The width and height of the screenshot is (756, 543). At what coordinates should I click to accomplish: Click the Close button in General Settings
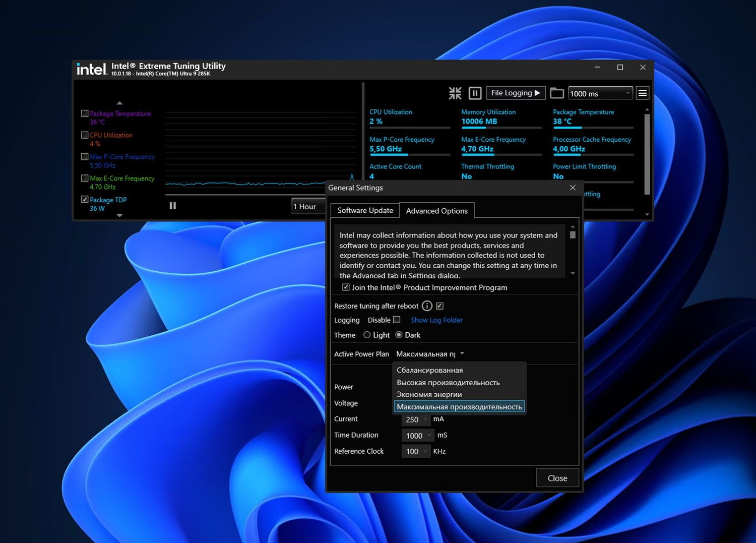[557, 478]
